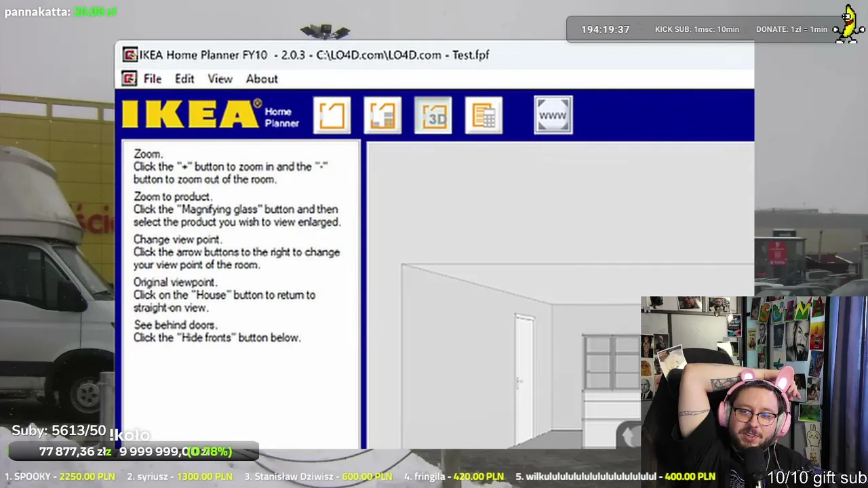Click the "10/10 gift sub" label
The width and height of the screenshot is (868, 488).
coord(817,478)
